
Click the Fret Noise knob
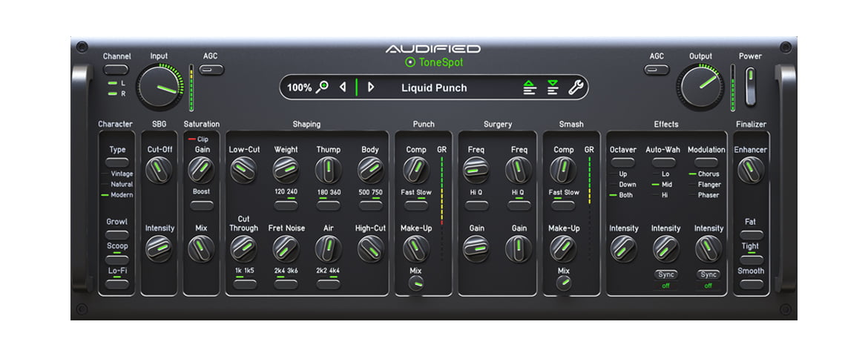pos(286,248)
